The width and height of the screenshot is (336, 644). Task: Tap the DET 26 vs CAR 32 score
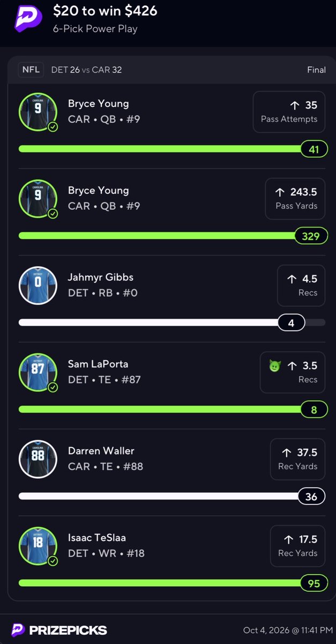coord(87,70)
